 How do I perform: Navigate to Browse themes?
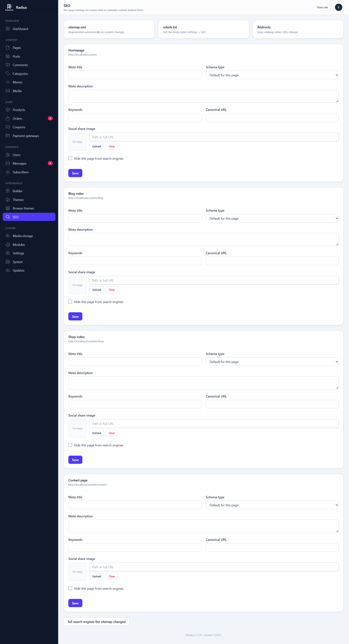point(29,208)
